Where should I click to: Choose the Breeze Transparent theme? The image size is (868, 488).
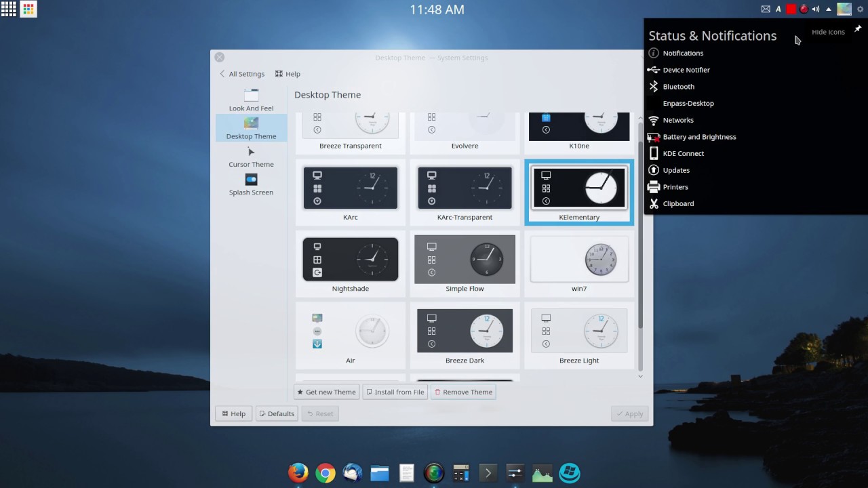click(x=351, y=133)
